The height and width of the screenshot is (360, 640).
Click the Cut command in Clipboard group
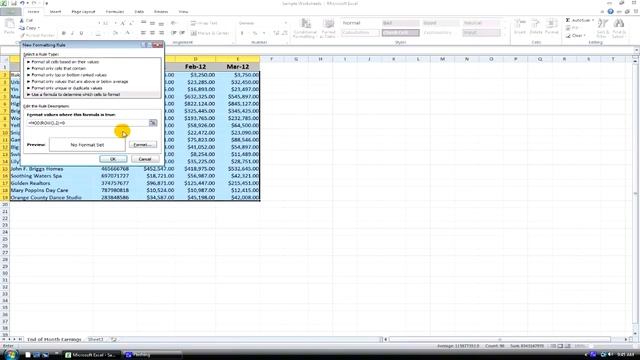pos(27,20)
